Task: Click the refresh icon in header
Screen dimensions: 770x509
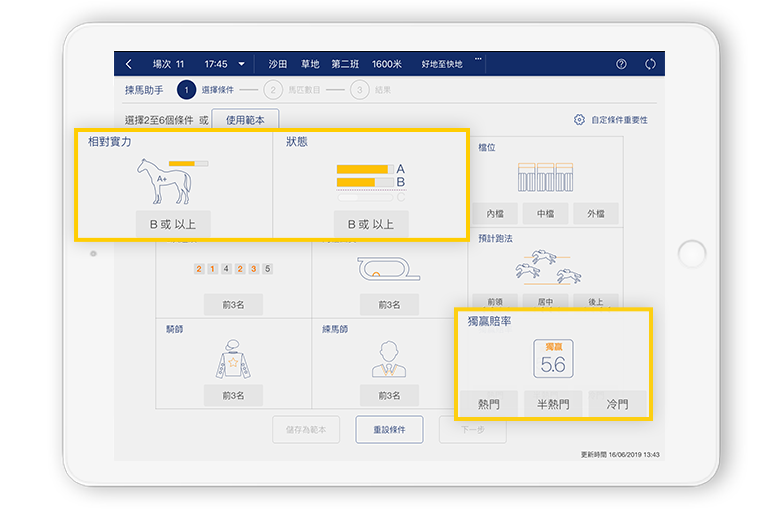Action: 650,64
